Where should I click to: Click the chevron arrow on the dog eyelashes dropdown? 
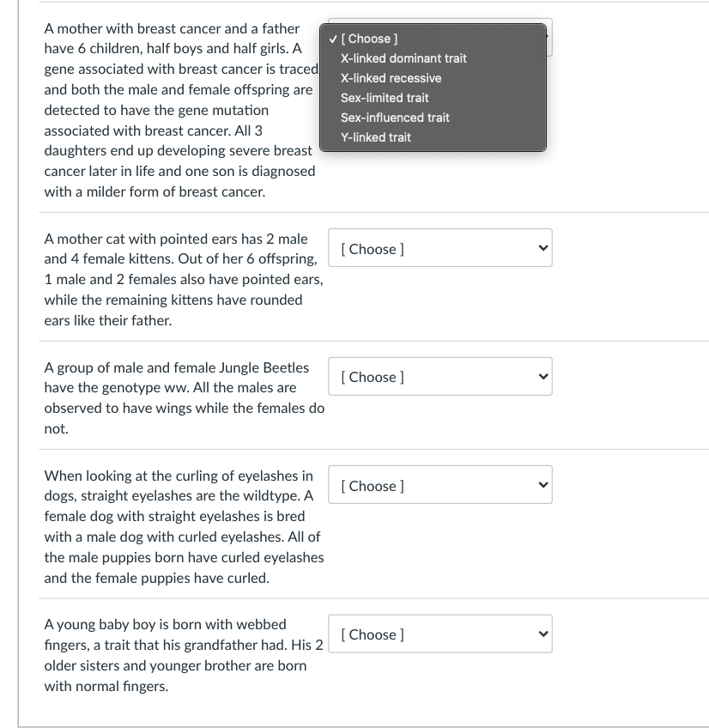(543, 485)
